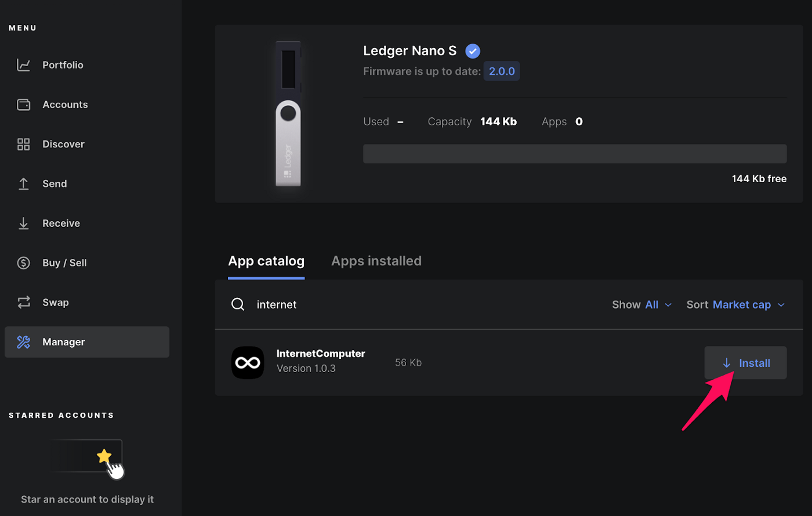Click the firmware version 2.0.0 badge
The width and height of the screenshot is (812, 516).
[502, 71]
